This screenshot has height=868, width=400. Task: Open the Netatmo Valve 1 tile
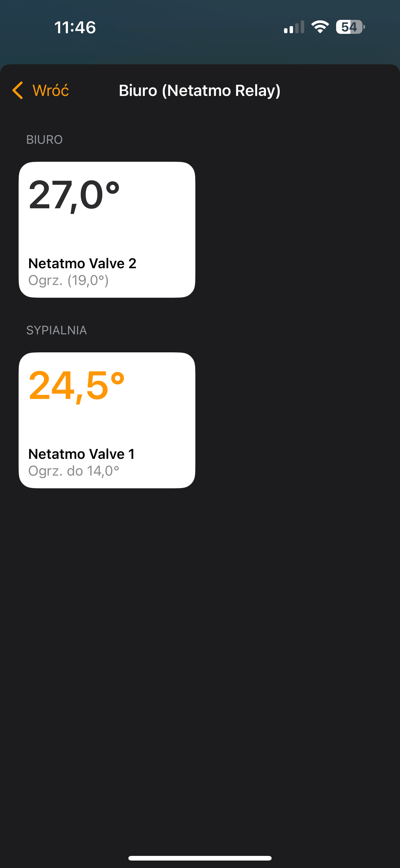107,420
